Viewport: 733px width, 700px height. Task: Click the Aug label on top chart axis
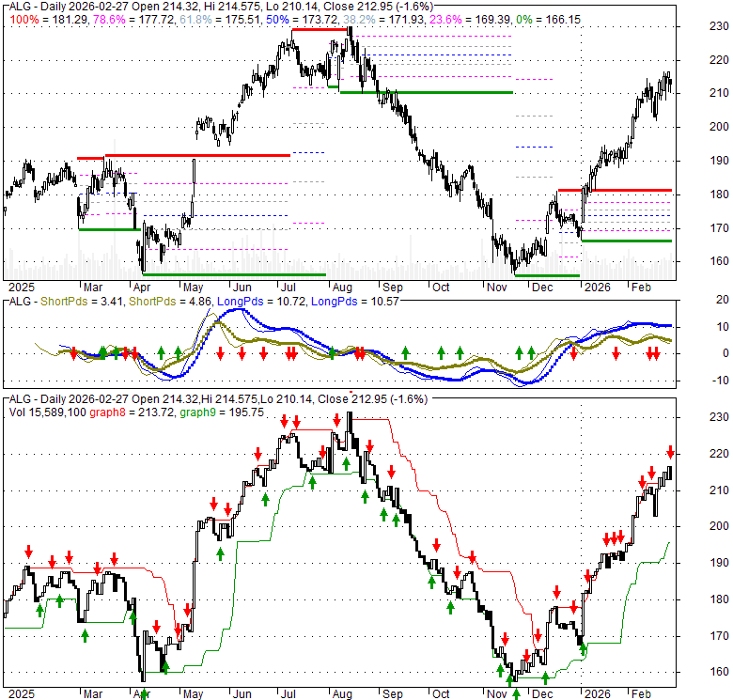pos(341,287)
